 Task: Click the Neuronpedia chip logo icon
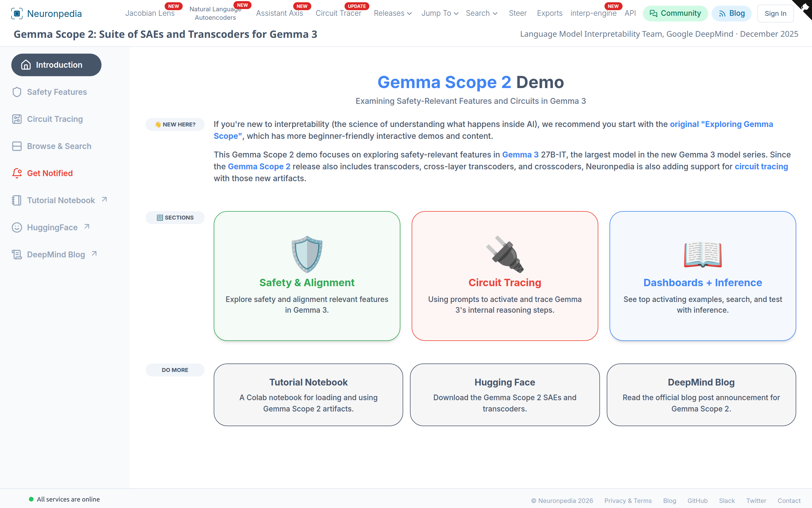click(x=17, y=14)
